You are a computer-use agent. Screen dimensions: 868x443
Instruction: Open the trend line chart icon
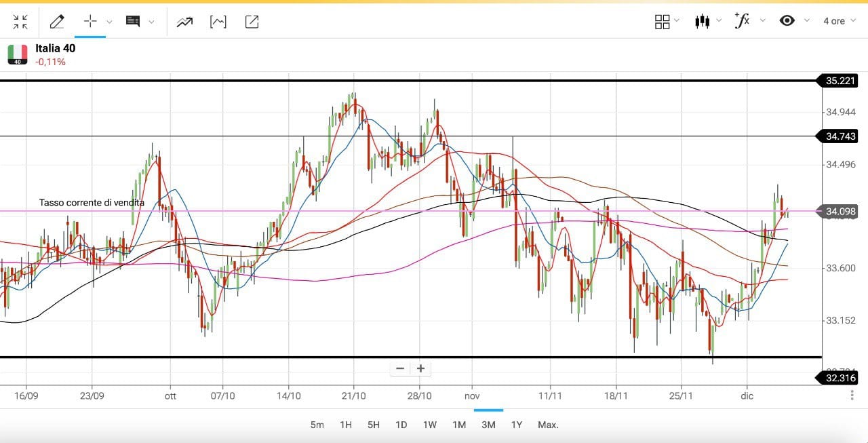point(184,22)
